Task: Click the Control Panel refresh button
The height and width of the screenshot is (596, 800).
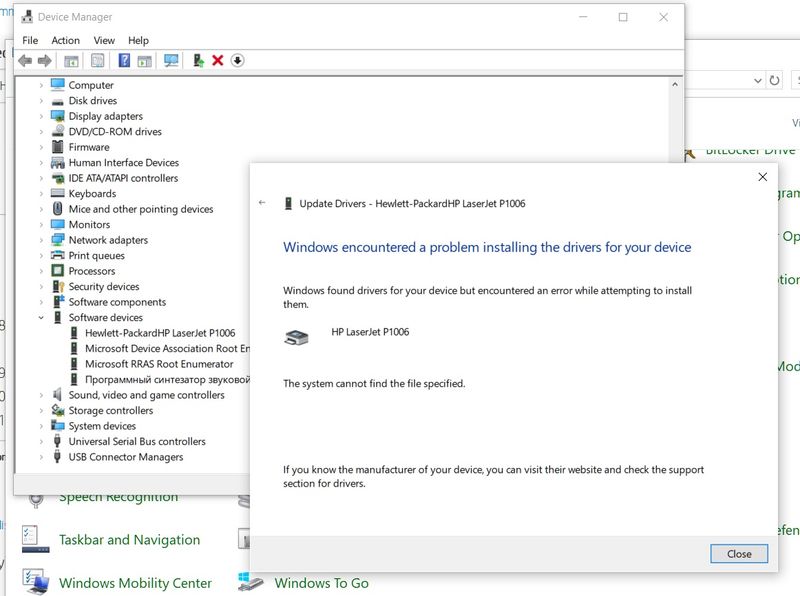Action: click(774, 80)
